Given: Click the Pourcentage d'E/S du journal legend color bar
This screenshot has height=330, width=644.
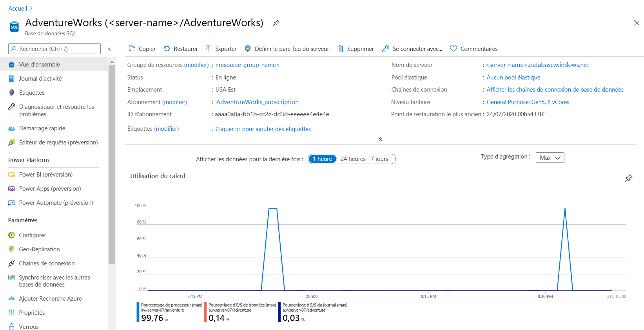Looking at the screenshot, I should tap(279, 312).
